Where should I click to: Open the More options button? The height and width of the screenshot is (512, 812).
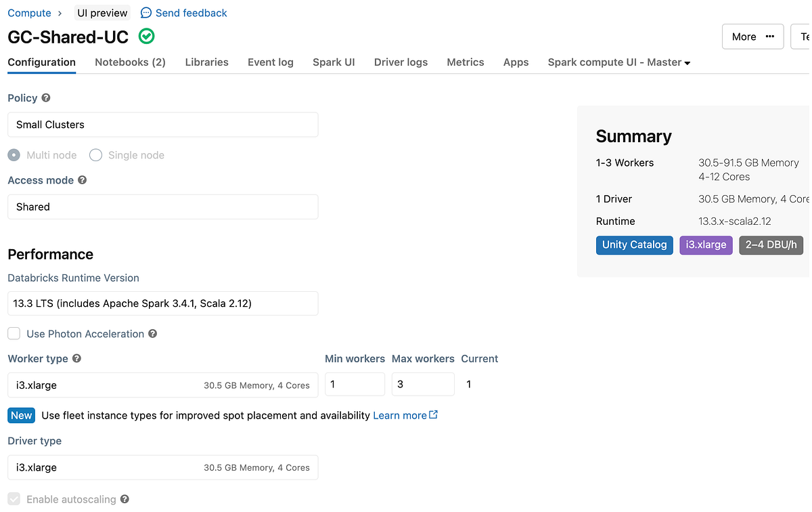point(752,37)
